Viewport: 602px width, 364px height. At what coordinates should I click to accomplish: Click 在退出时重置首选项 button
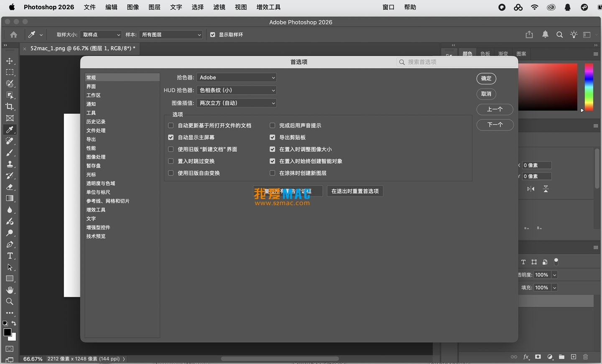click(x=355, y=191)
